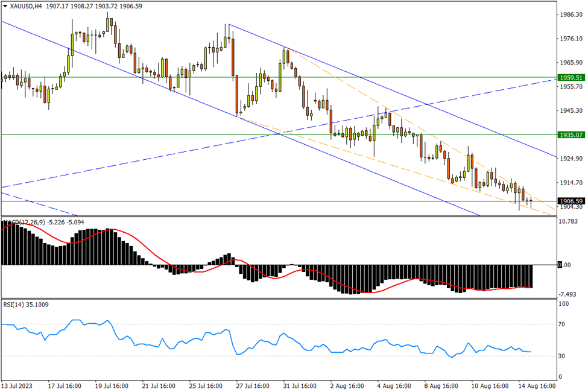Click the 1986.30 price axis value

[x=570, y=14]
